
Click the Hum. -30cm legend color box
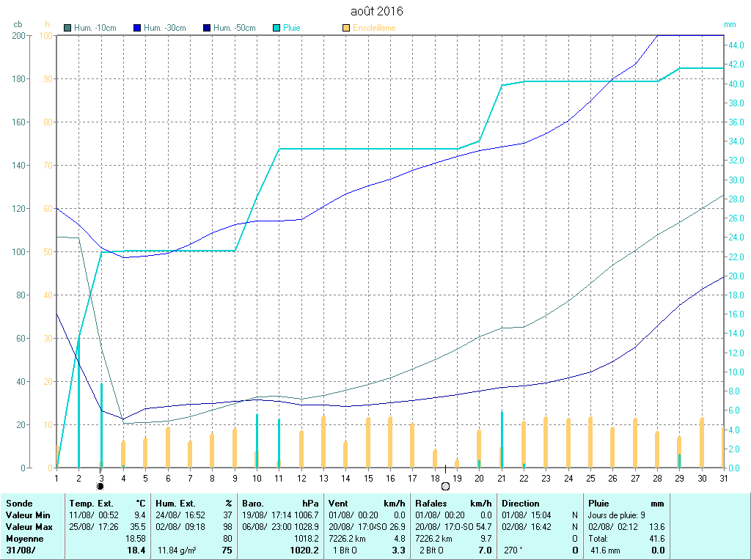click(x=137, y=28)
